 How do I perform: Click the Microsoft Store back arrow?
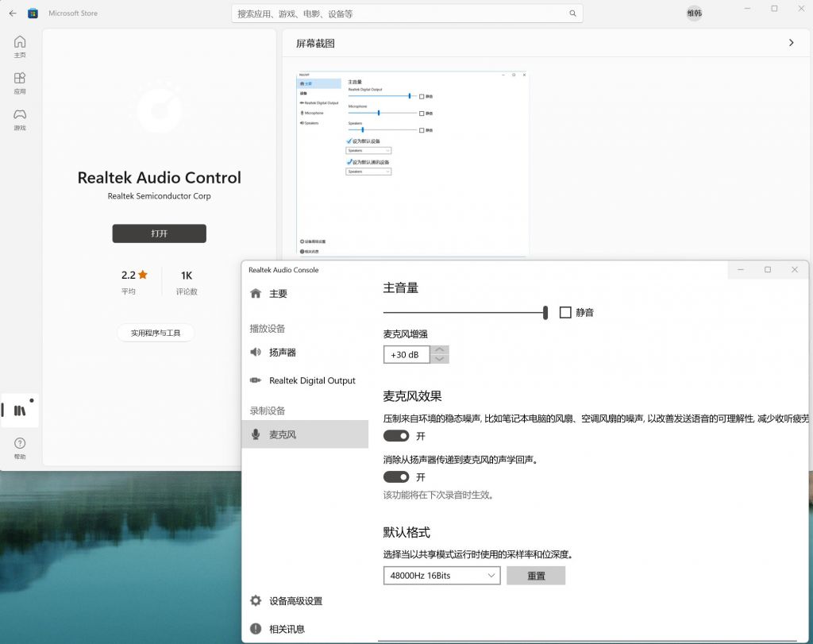pyautogui.click(x=13, y=13)
